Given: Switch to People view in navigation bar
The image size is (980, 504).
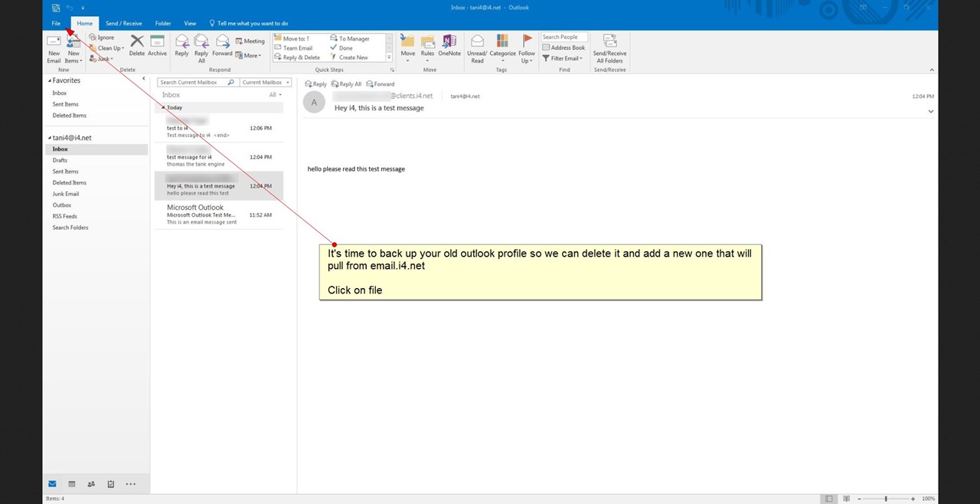Looking at the screenshot, I should (x=91, y=484).
